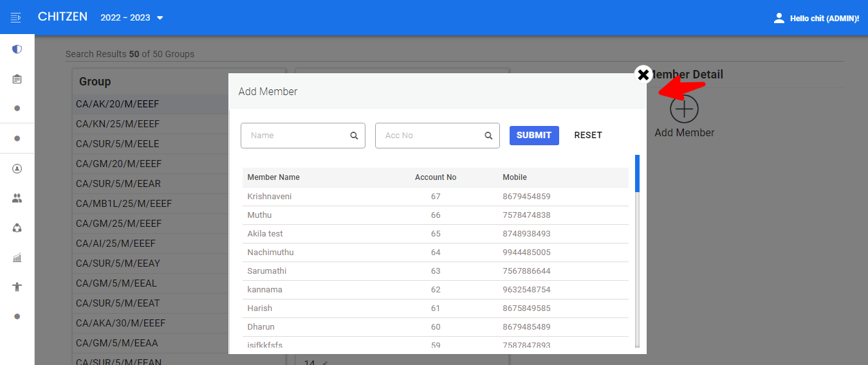Select member row Harish

pos(436,308)
